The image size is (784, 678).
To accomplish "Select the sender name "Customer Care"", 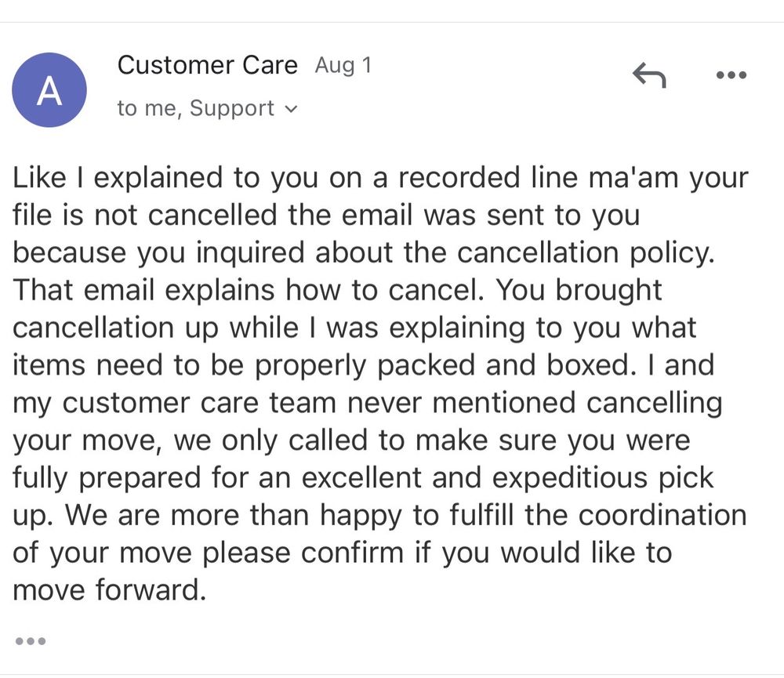I will (208, 65).
